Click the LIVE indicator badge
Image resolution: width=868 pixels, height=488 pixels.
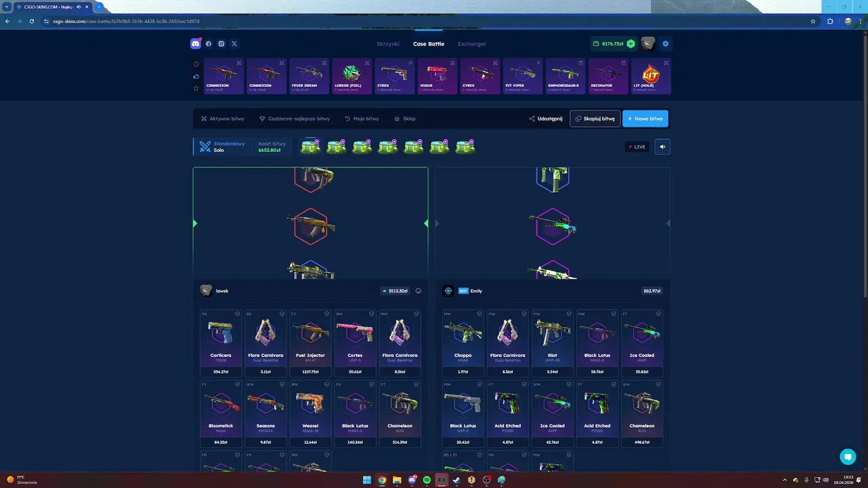pyautogui.click(x=637, y=146)
